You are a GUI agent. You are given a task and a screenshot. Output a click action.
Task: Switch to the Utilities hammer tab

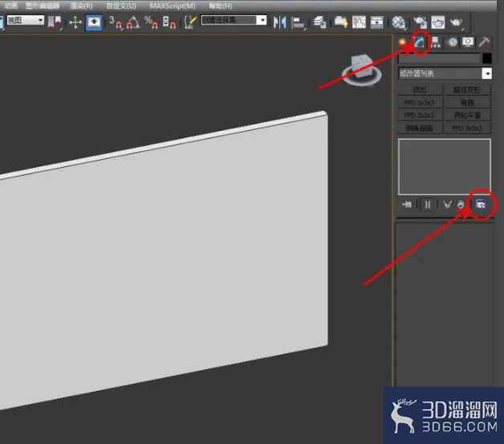pyautogui.click(x=484, y=42)
